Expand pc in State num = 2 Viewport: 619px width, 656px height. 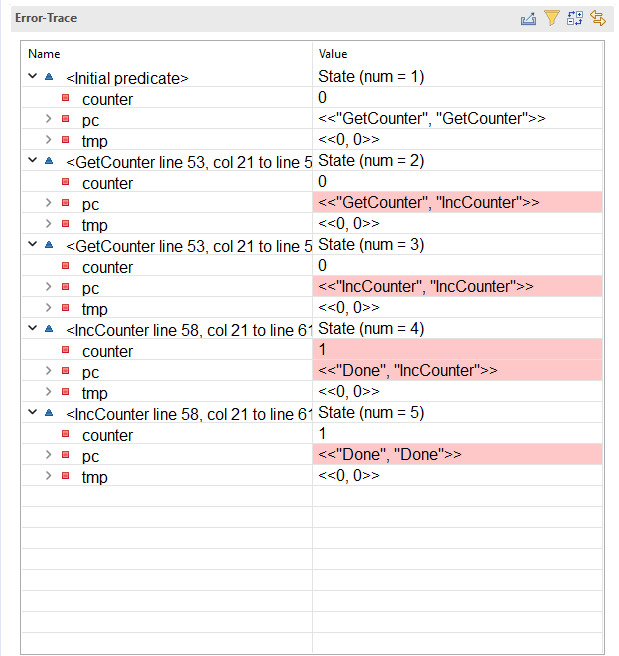49,202
